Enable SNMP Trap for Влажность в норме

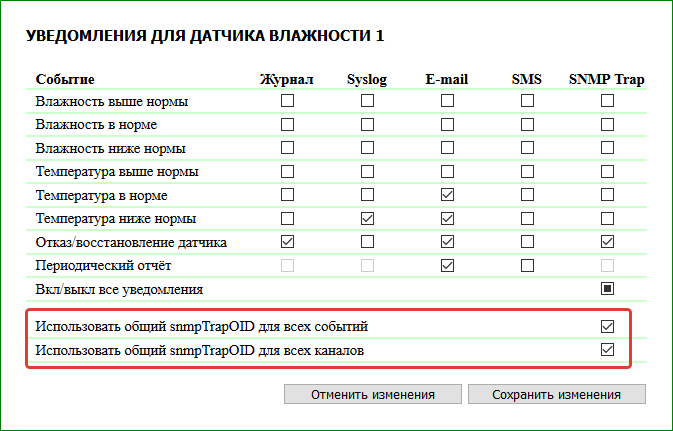[x=607, y=124]
